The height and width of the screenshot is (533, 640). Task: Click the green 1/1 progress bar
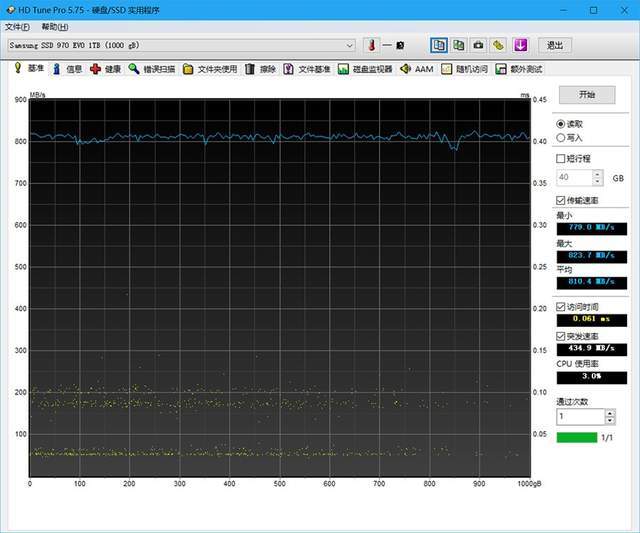point(577,438)
